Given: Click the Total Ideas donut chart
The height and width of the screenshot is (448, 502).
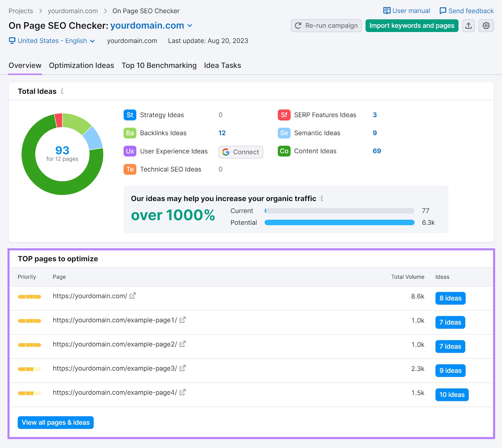Looking at the screenshot, I should tap(62, 154).
